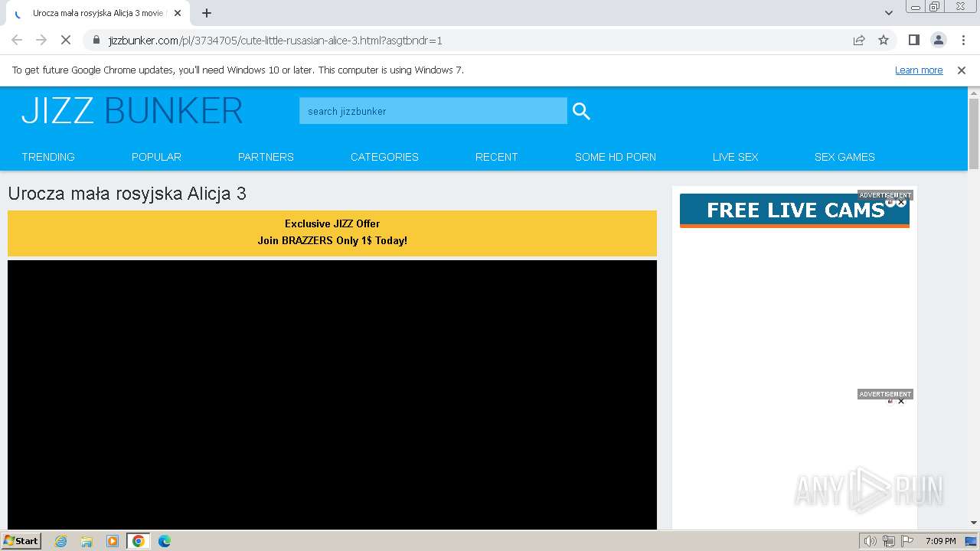Launch Microsoft Edge from the taskbar
Viewport: 980px width, 551px height.
165,541
